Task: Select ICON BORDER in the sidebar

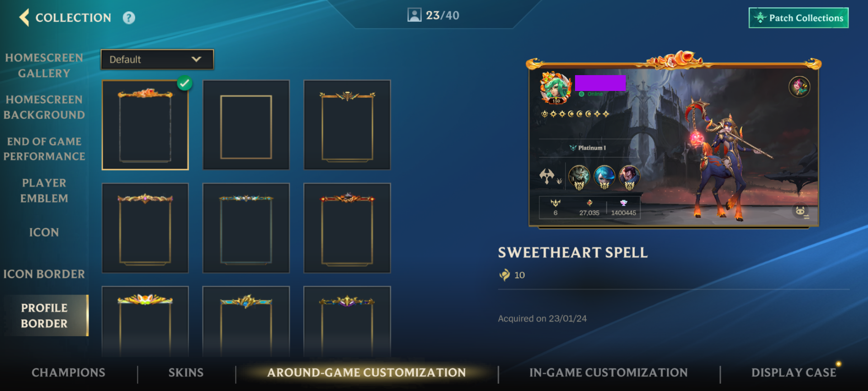Action: click(44, 274)
